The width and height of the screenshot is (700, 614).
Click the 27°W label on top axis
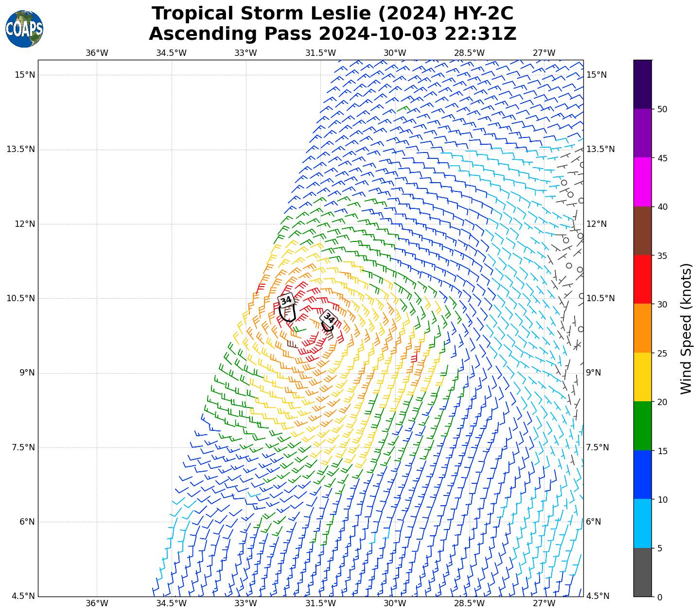(x=543, y=53)
